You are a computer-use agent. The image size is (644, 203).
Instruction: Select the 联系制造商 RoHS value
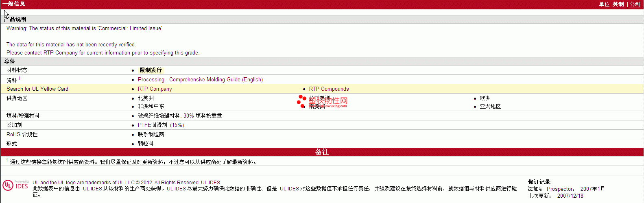151,135
